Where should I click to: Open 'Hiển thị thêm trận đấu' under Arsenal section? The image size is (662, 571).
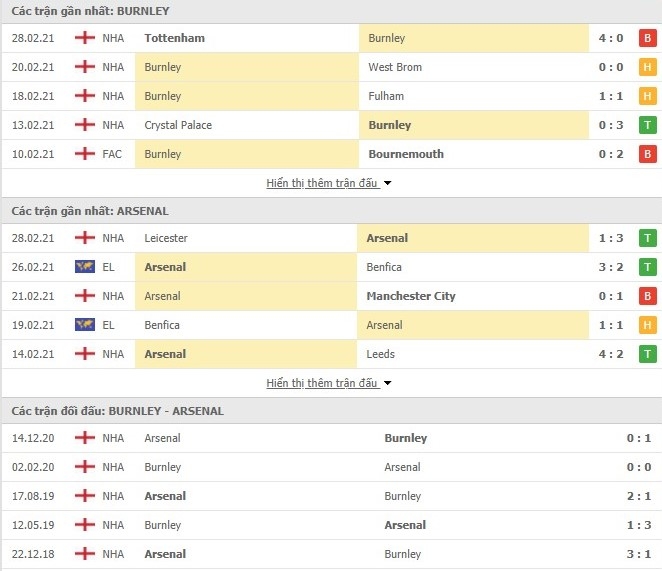(x=322, y=383)
